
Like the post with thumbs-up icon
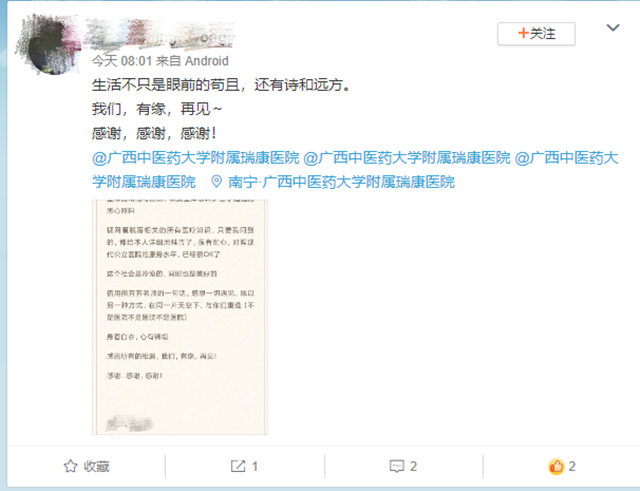coord(556,466)
